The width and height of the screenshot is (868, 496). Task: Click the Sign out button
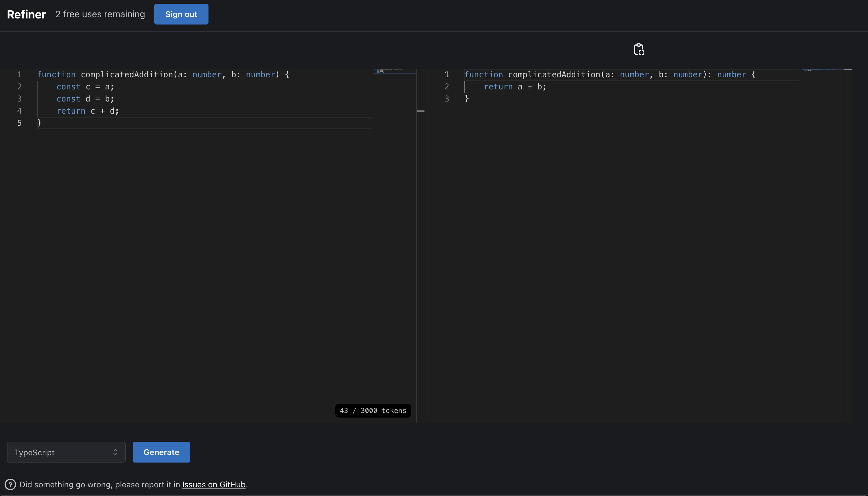[181, 14]
